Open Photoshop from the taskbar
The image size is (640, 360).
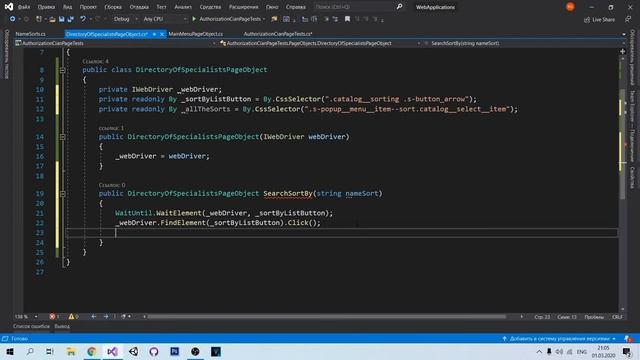point(175,351)
